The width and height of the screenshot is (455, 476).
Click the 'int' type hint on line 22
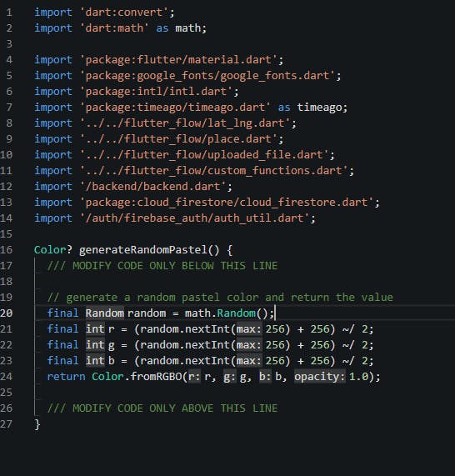[95, 345]
